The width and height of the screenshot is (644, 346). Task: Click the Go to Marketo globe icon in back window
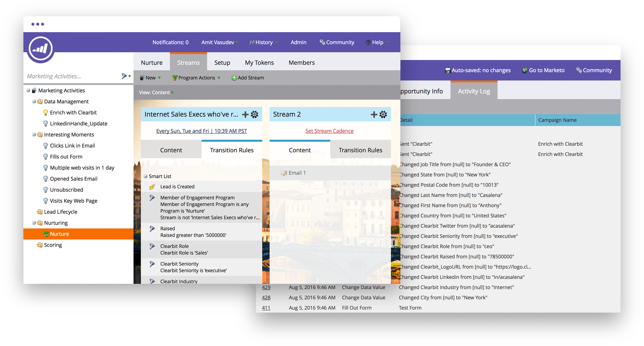coord(525,70)
